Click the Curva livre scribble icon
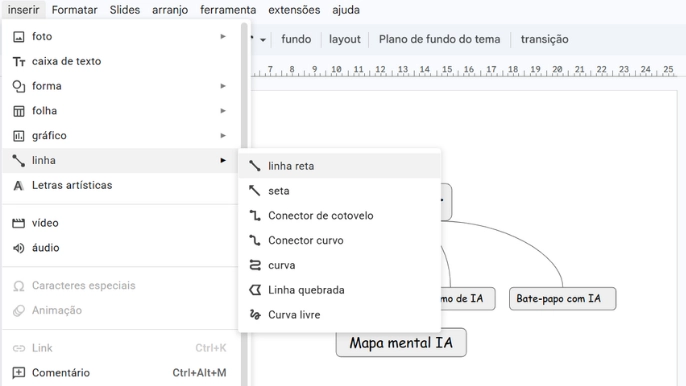Viewport: 686px width, 386px height. pos(255,315)
